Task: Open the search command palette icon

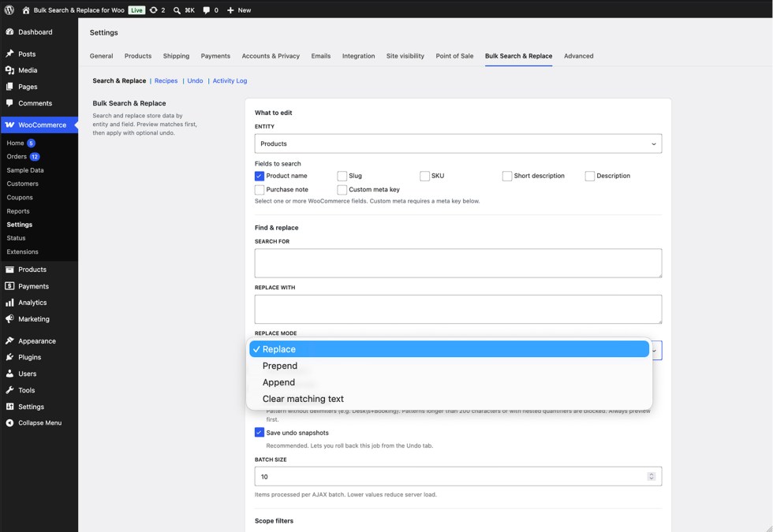Action: 177,9
